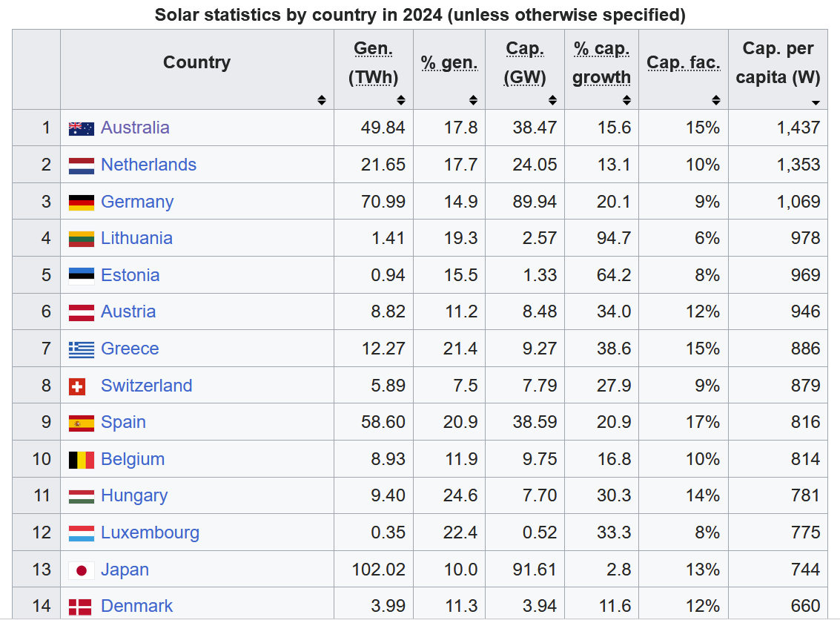Click the Greece flag icon
Viewport: 840px width, 620px height.
[x=82, y=349]
